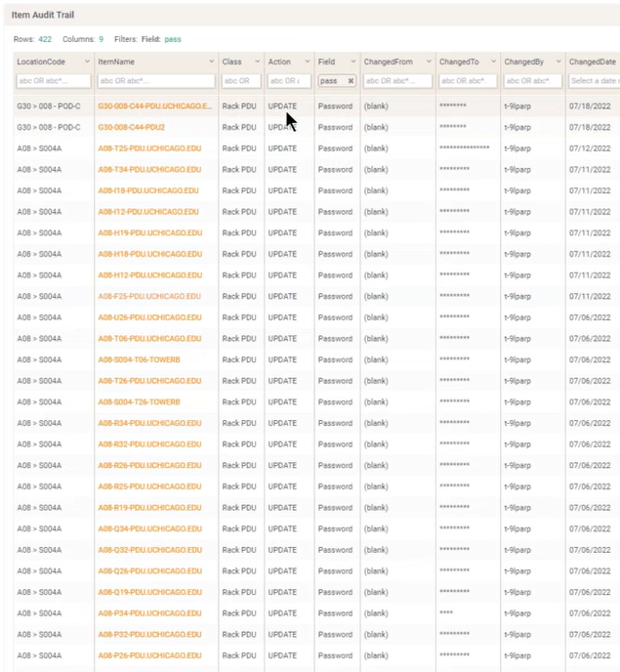Screen dimensions: 620x672
Task: Open item A08-S004-T06-TOWERB link
Action: tap(139, 359)
